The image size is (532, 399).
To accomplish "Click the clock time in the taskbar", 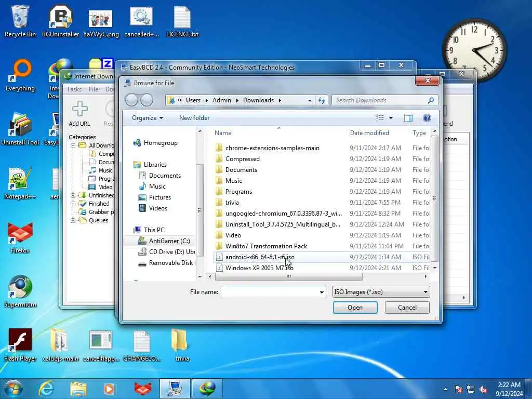I will [509, 385].
